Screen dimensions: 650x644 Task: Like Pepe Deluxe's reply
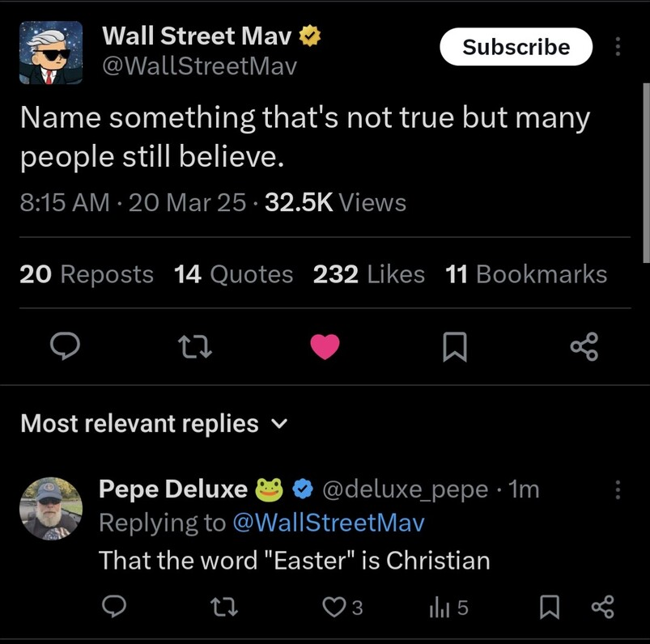click(334, 607)
